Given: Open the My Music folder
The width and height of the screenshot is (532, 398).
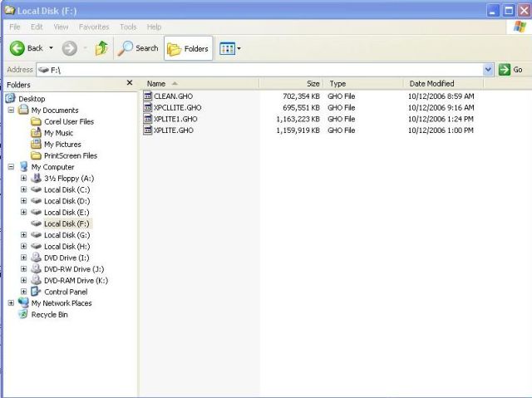Looking at the screenshot, I should 58,133.
